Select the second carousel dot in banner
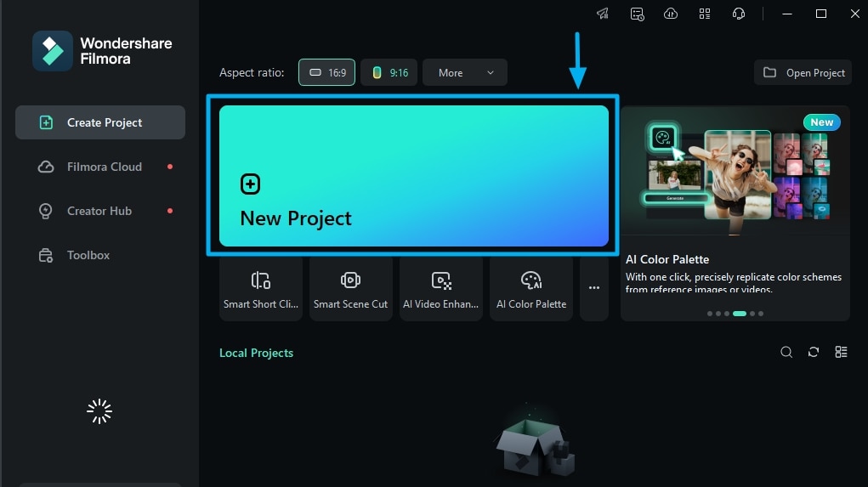Image resolution: width=868 pixels, height=487 pixels. point(718,314)
